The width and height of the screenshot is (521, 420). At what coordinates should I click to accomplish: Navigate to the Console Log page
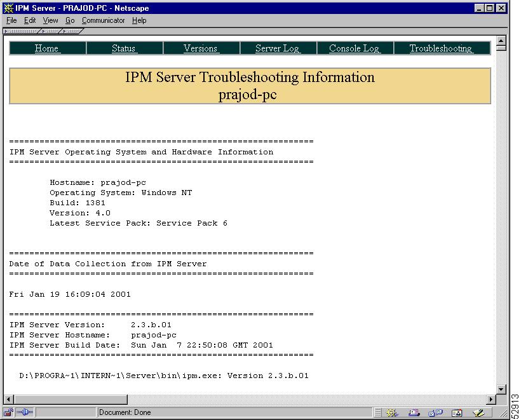353,48
